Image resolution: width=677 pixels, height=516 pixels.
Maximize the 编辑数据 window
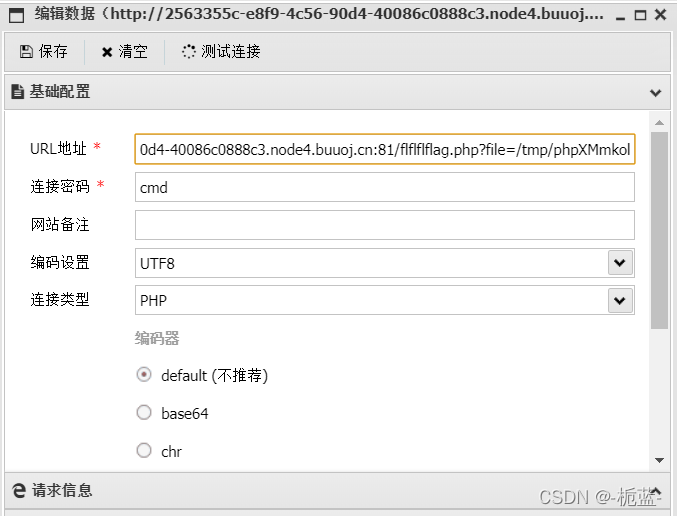click(640, 16)
